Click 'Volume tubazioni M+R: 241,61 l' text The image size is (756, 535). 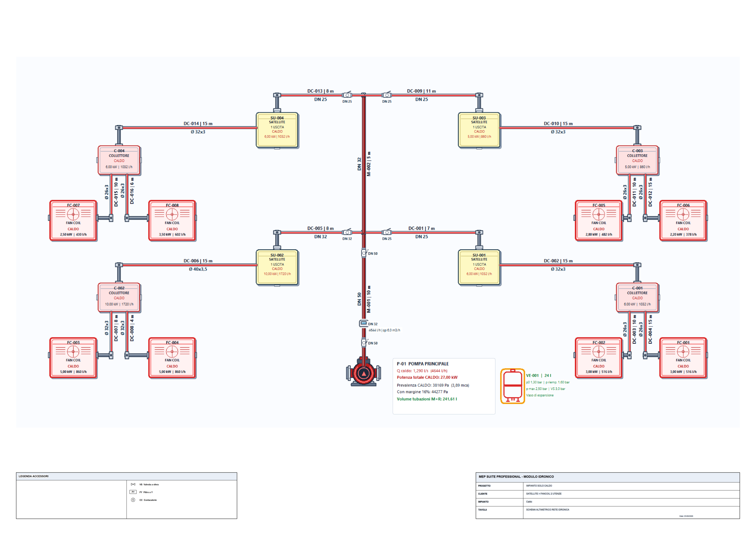tap(427, 399)
